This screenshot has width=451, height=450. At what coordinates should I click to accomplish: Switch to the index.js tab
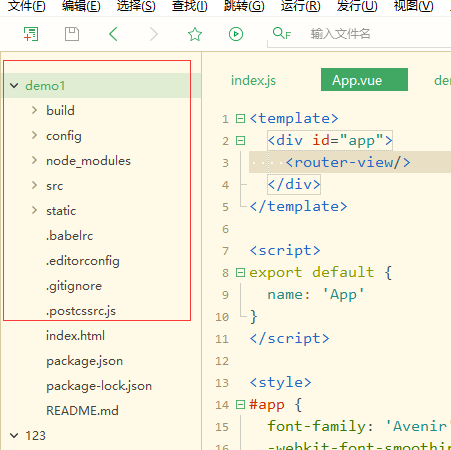(253, 80)
